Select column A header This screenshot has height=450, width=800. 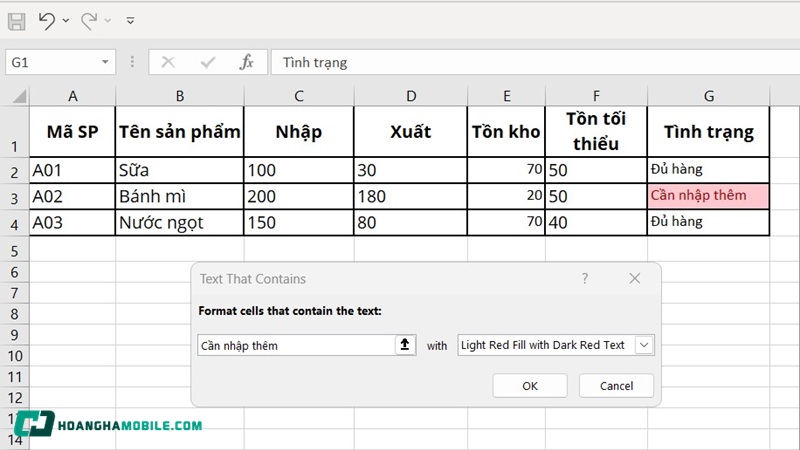(x=72, y=95)
